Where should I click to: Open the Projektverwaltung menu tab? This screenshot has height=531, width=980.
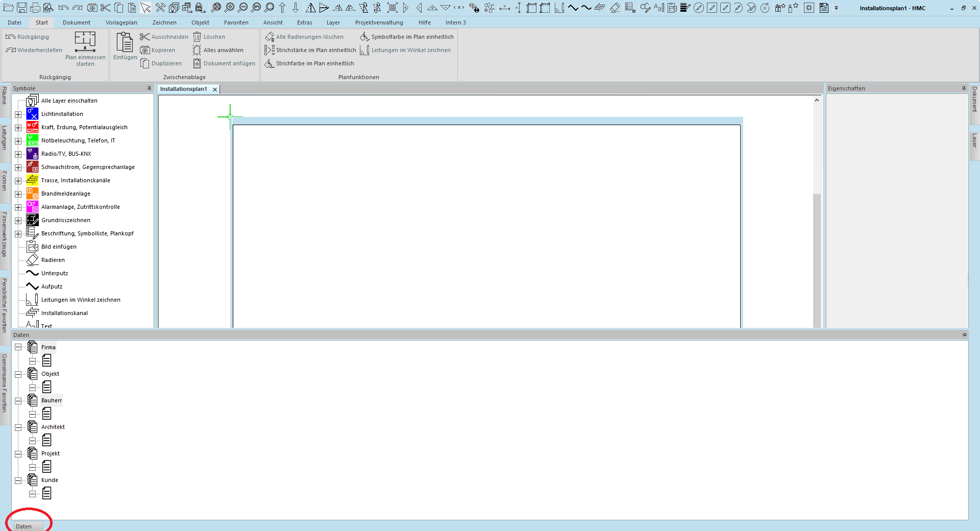[x=379, y=22]
